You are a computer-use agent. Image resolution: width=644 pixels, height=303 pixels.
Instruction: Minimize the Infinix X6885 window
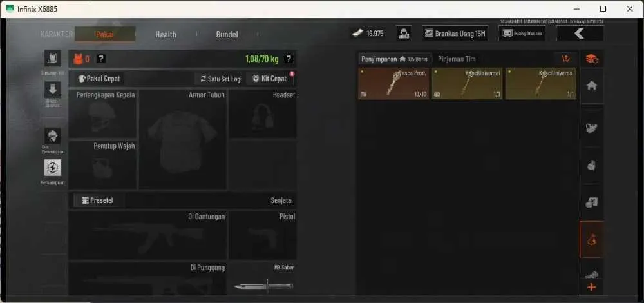pyautogui.click(x=576, y=8)
